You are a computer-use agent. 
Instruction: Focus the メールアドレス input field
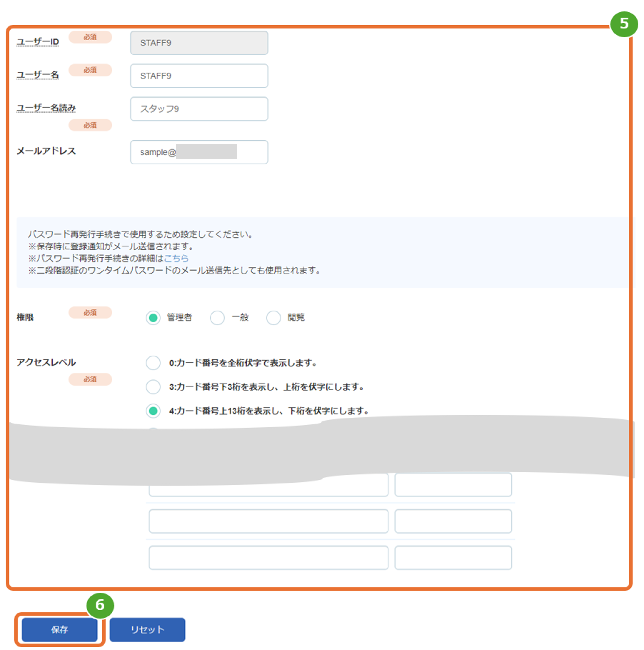pos(199,152)
